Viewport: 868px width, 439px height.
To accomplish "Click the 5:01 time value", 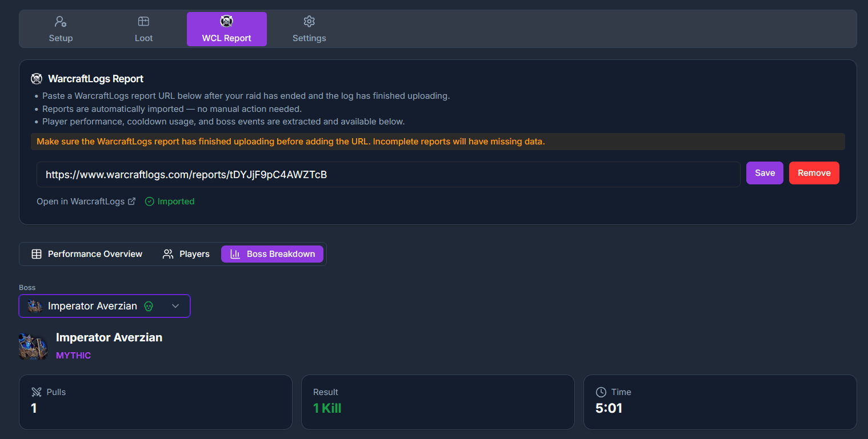I will pos(609,408).
